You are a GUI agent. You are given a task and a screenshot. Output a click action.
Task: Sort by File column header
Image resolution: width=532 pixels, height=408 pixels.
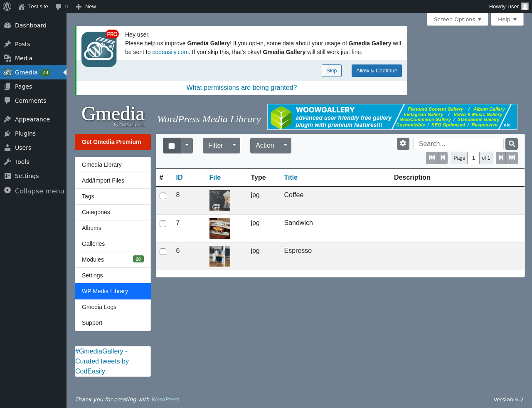[x=215, y=178]
